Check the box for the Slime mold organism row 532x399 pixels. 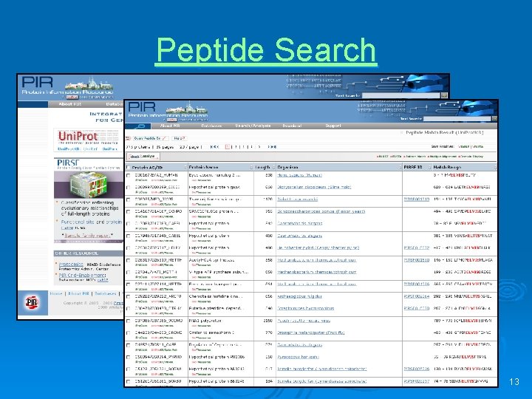coord(129,187)
